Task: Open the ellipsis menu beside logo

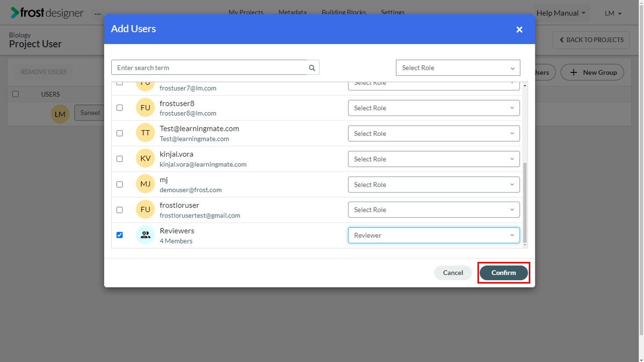Action: point(98,14)
